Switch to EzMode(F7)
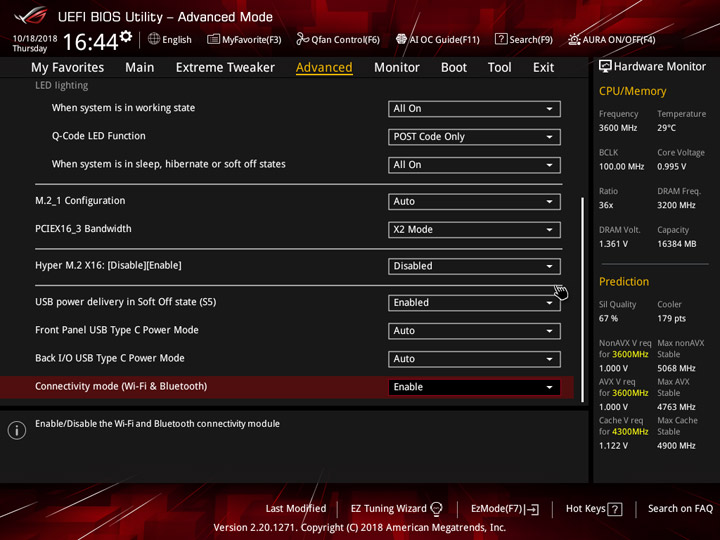Image resolution: width=720 pixels, height=540 pixels. (497, 509)
